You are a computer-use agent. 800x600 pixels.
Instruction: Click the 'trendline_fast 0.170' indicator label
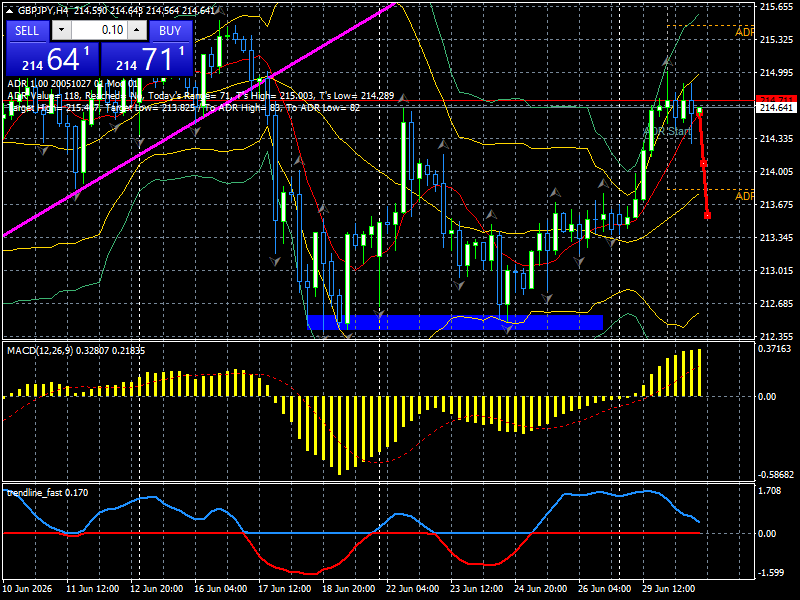point(47,492)
